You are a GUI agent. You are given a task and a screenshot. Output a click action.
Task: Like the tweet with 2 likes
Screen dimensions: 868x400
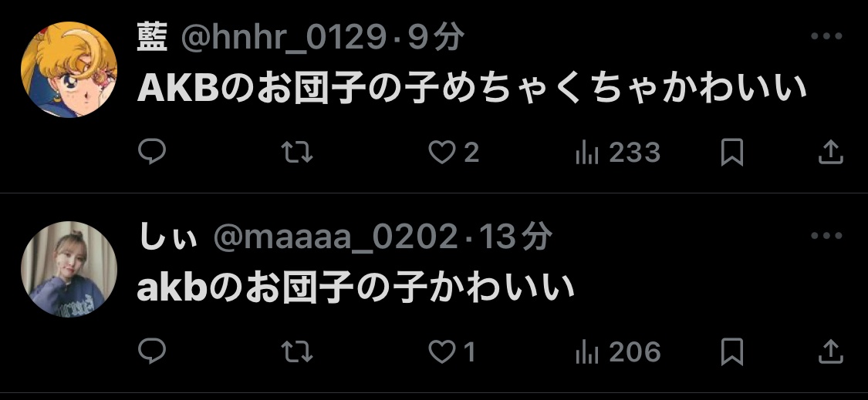click(x=454, y=152)
